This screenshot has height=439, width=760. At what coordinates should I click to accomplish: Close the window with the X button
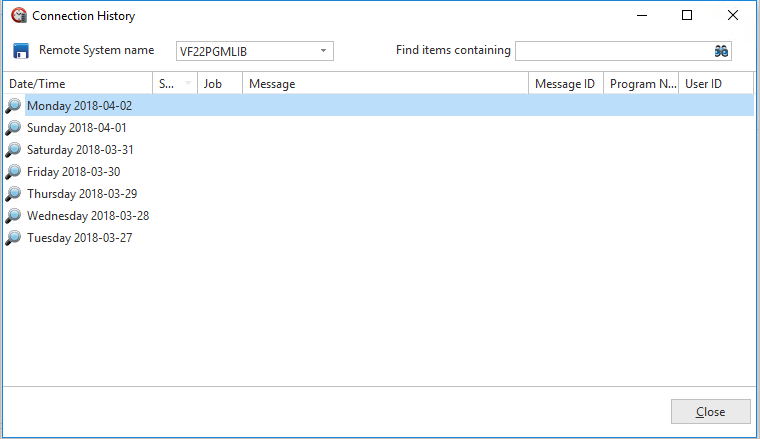733,16
